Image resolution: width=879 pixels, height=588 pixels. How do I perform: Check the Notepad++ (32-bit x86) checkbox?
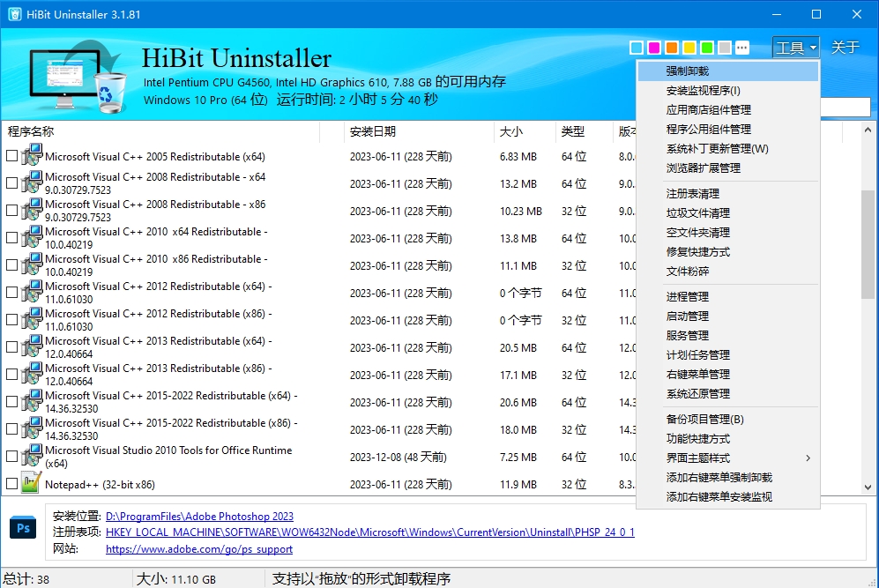[11, 484]
